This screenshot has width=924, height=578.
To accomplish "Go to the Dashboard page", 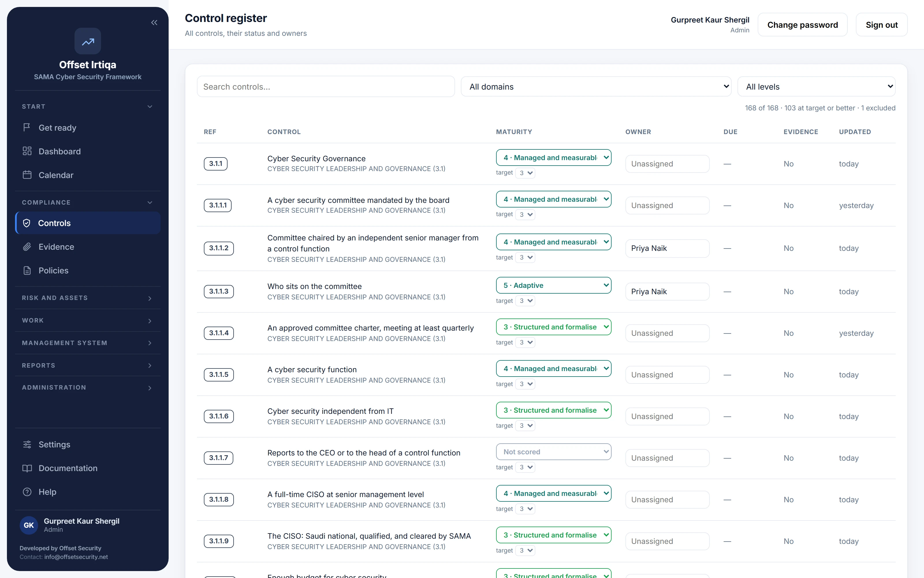I will [88, 151].
